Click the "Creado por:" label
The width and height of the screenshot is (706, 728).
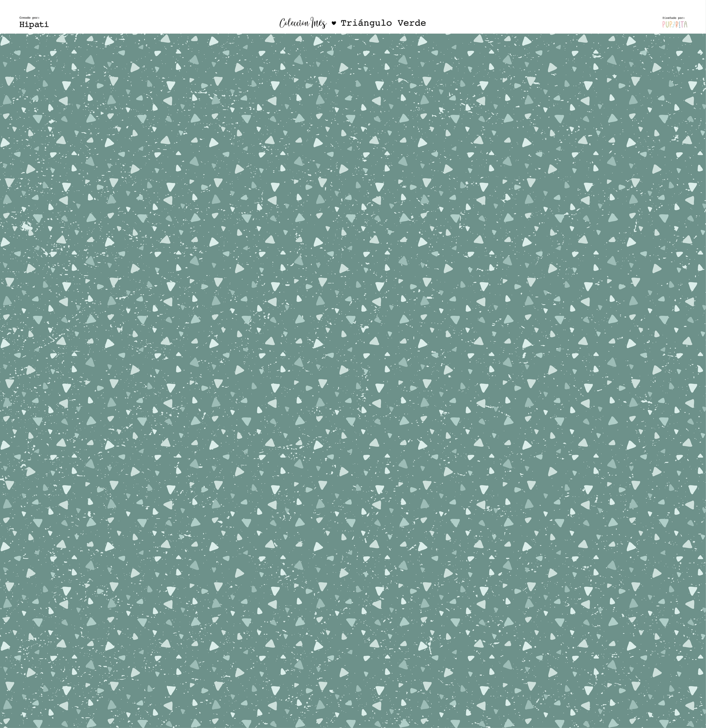[29, 18]
